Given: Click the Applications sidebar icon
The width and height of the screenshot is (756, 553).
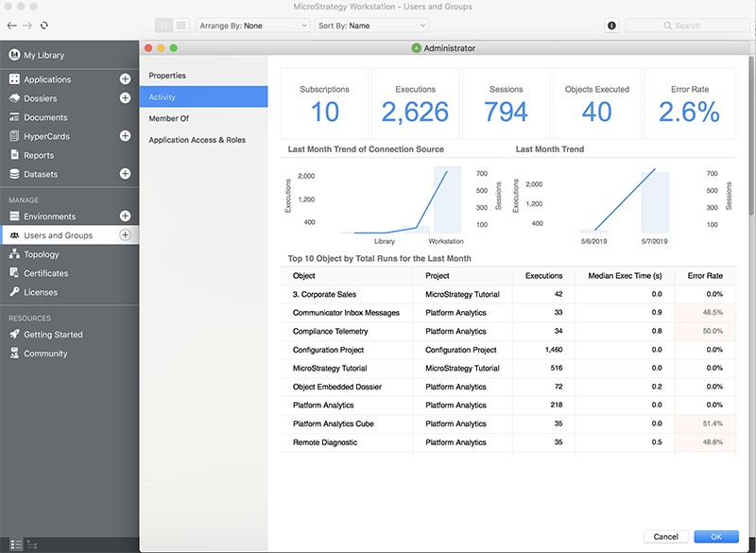Looking at the screenshot, I should (x=14, y=79).
